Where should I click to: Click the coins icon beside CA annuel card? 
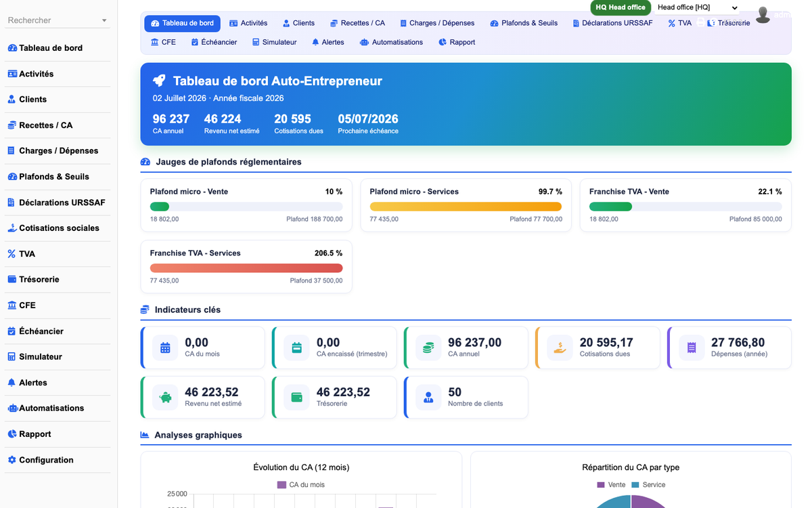pos(428,347)
